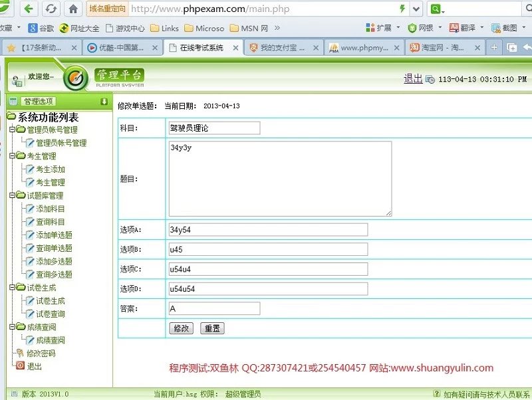Screen dimensions: 532x400
Task: Click the 修改 submit button
Action: pos(181,328)
